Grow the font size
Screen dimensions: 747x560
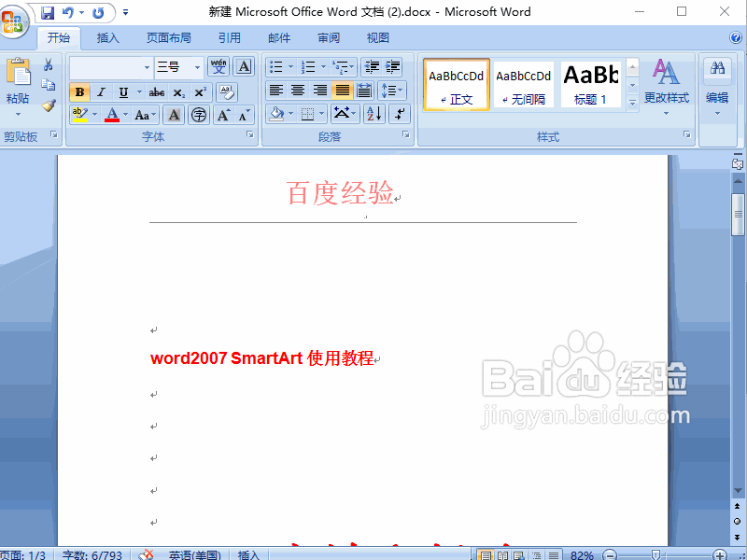coord(223,115)
